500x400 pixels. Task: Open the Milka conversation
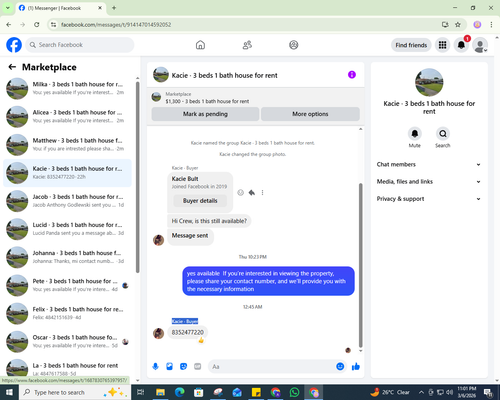pos(67,88)
